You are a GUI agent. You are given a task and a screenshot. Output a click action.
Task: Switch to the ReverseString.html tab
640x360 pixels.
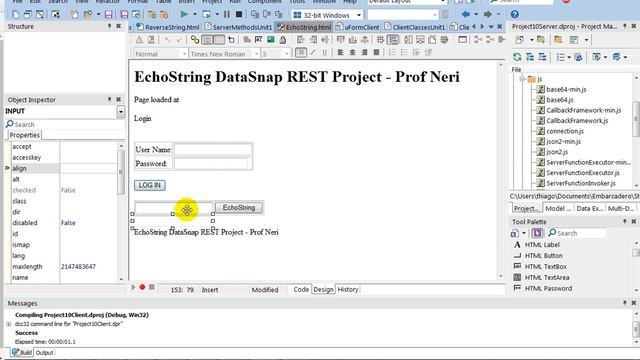168,27
